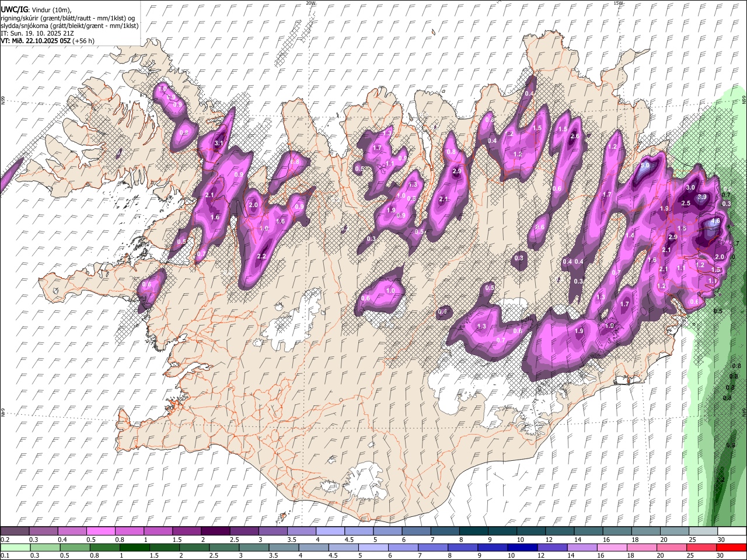Select the bright pink snow swatch between 0.5 and 0.8
The width and height of the screenshot is (747, 560).
[x=100, y=531]
